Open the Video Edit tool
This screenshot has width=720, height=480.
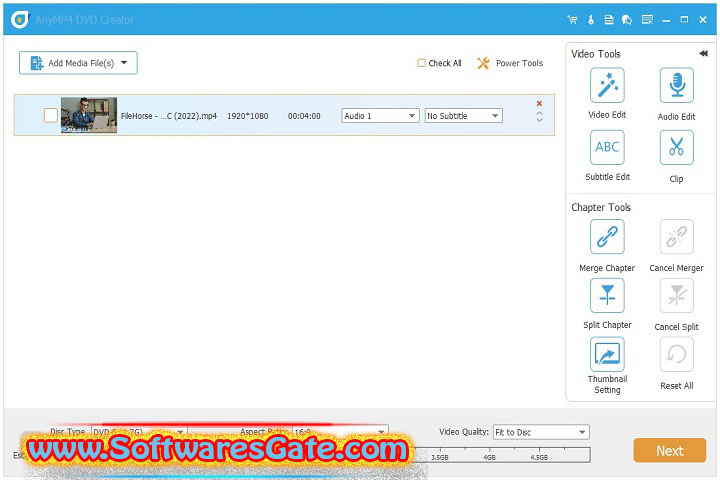tap(607, 85)
